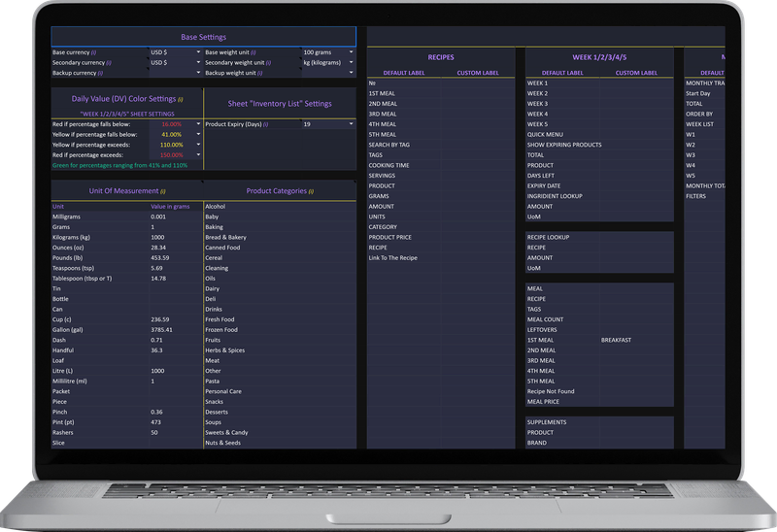Select the 'Canned Food' product category
This screenshot has width=777, height=532.
(x=222, y=248)
